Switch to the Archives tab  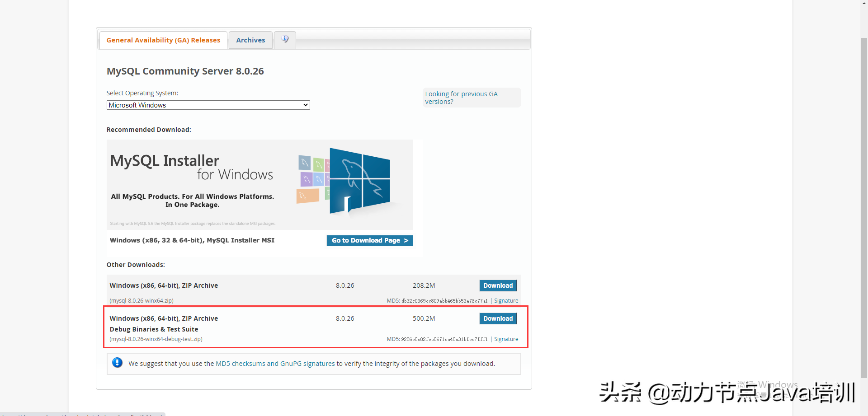[x=250, y=40]
